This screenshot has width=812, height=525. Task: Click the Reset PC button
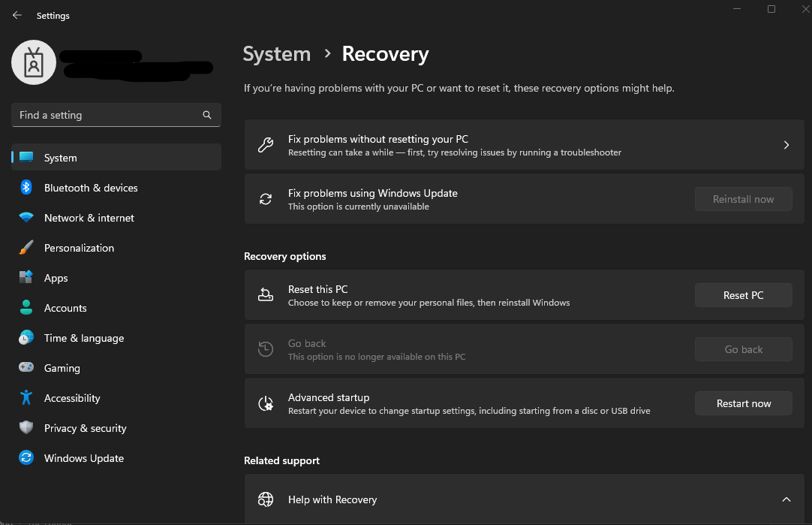pyautogui.click(x=743, y=295)
